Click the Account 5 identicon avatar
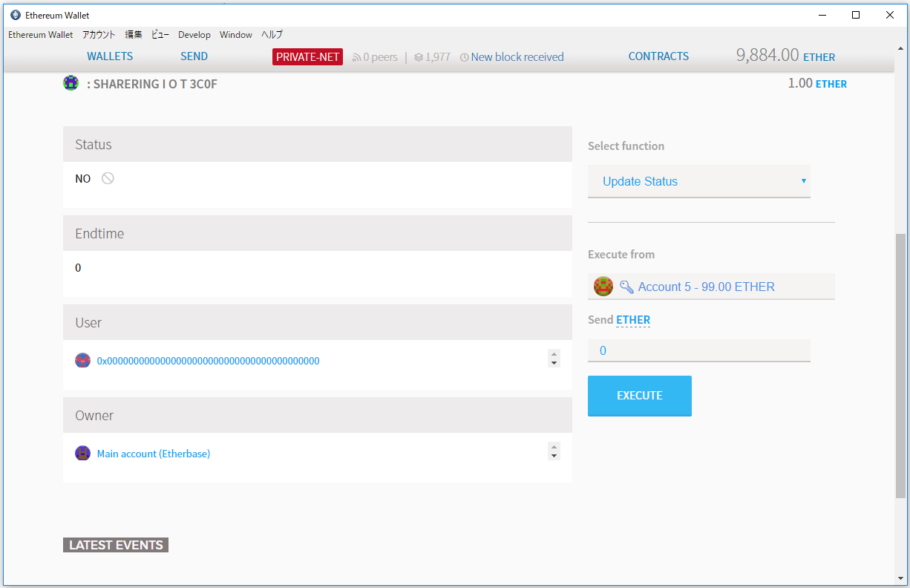The width and height of the screenshot is (910, 588). pyautogui.click(x=603, y=287)
